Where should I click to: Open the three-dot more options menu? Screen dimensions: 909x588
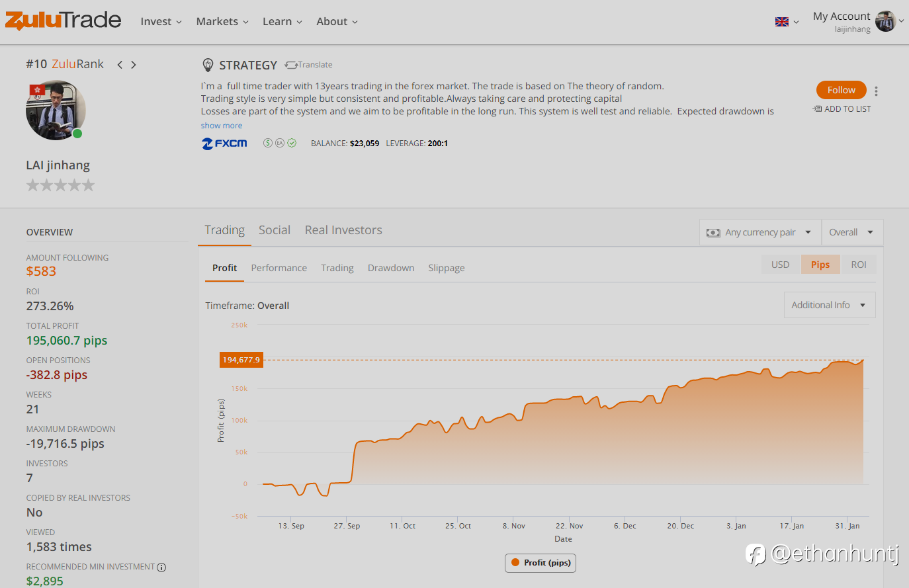tap(876, 91)
